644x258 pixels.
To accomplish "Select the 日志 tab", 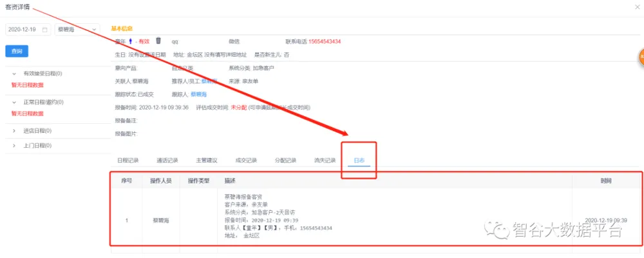I will click(359, 160).
